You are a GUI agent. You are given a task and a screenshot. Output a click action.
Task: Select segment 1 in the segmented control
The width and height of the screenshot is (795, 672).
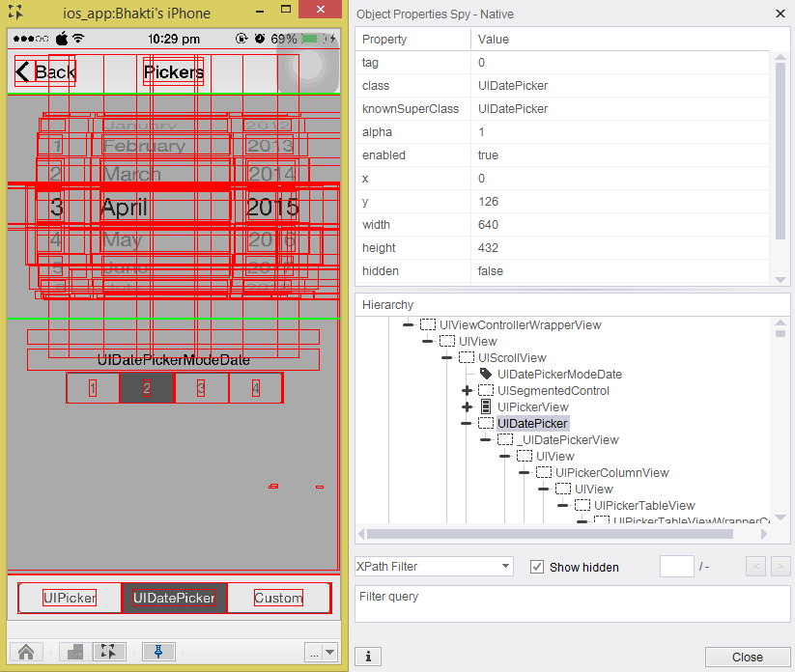(x=93, y=388)
